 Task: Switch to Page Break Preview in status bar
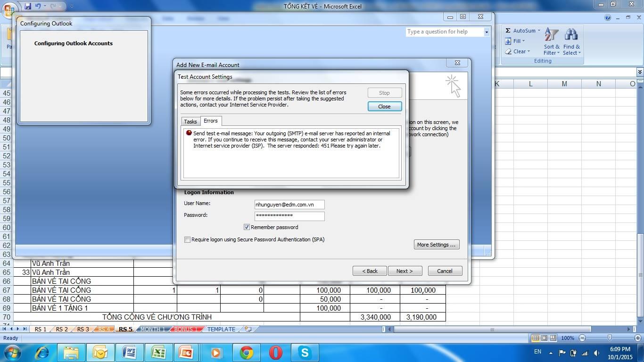(553, 338)
